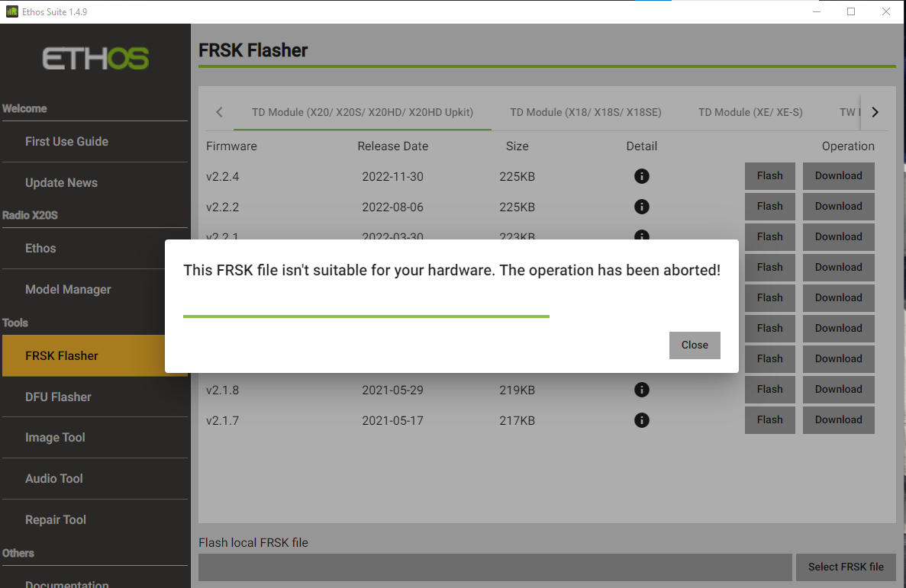906x588 pixels.
Task: Click the local FRSK file path field
Action: pos(495,567)
